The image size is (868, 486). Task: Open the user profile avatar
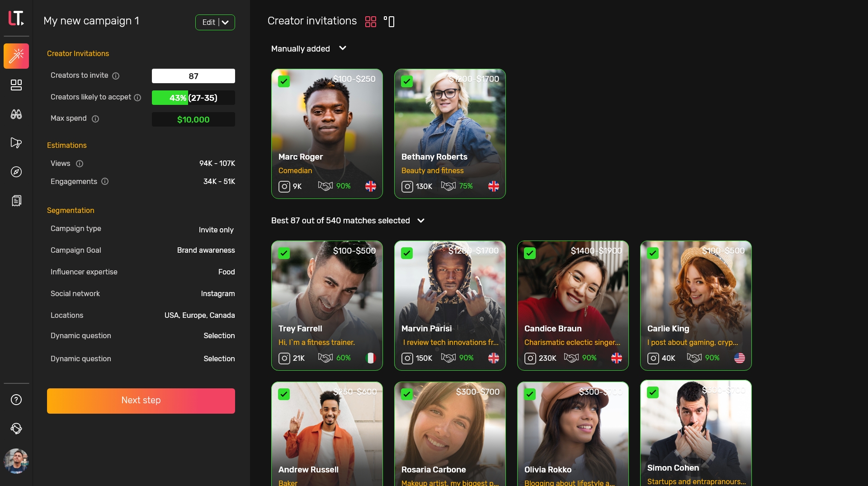pyautogui.click(x=16, y=461)
